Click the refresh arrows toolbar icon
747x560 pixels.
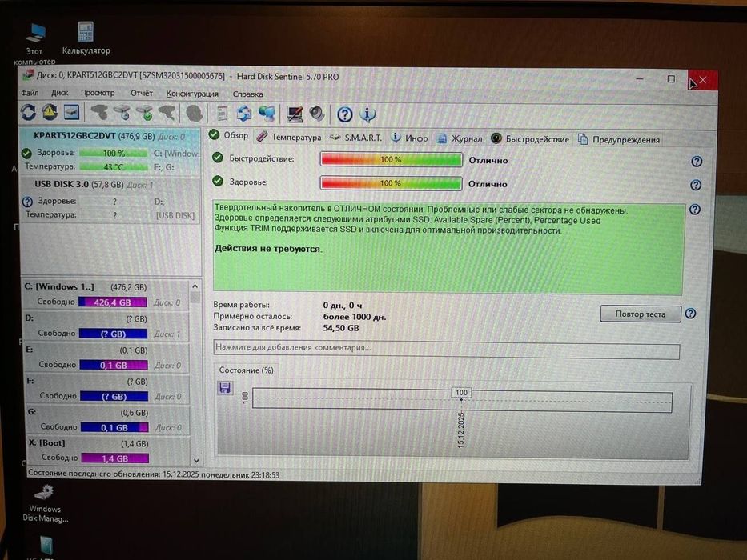coord(28,112)
